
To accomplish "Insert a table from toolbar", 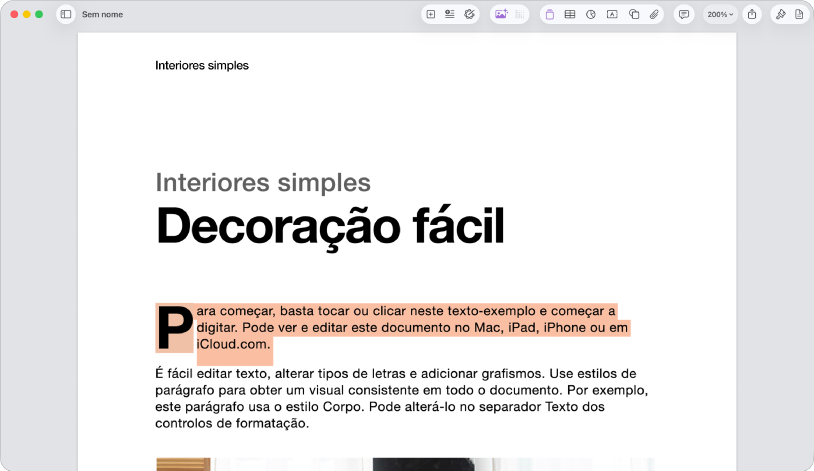I will pos(570,15).
